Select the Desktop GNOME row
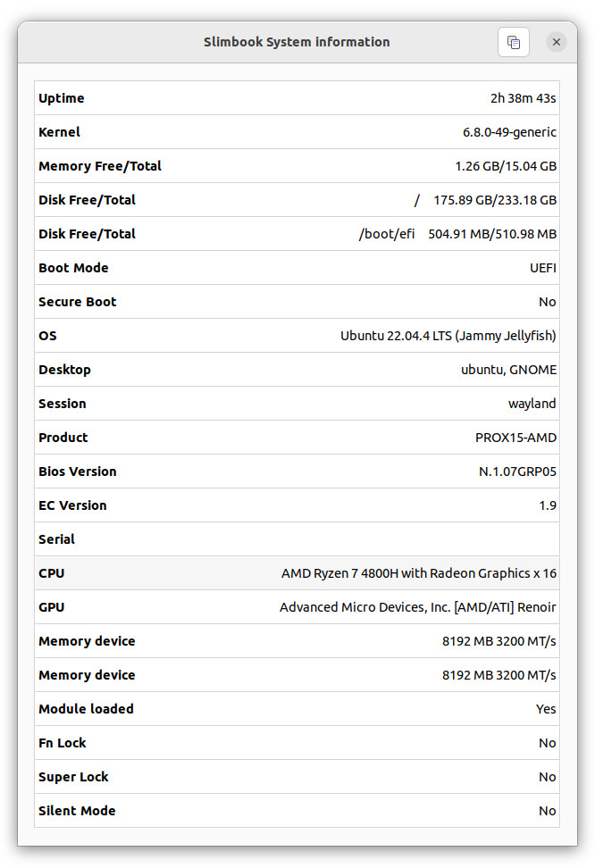The image size is (595, 868). click(297, 370)
